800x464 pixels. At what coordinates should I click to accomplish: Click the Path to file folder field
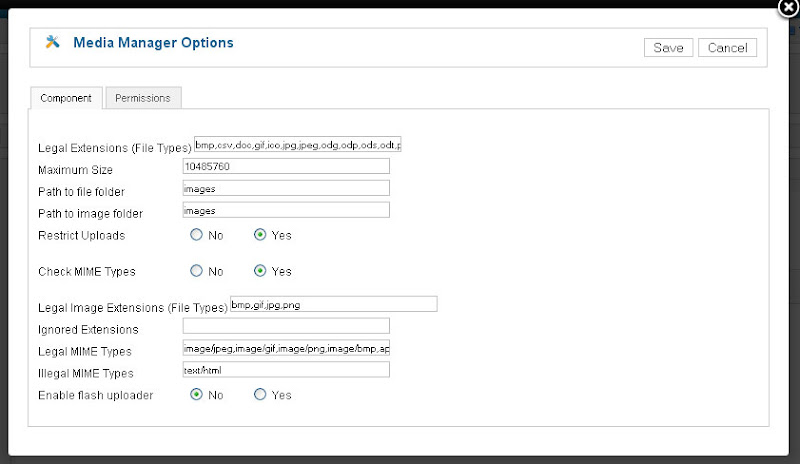[286, 188]
